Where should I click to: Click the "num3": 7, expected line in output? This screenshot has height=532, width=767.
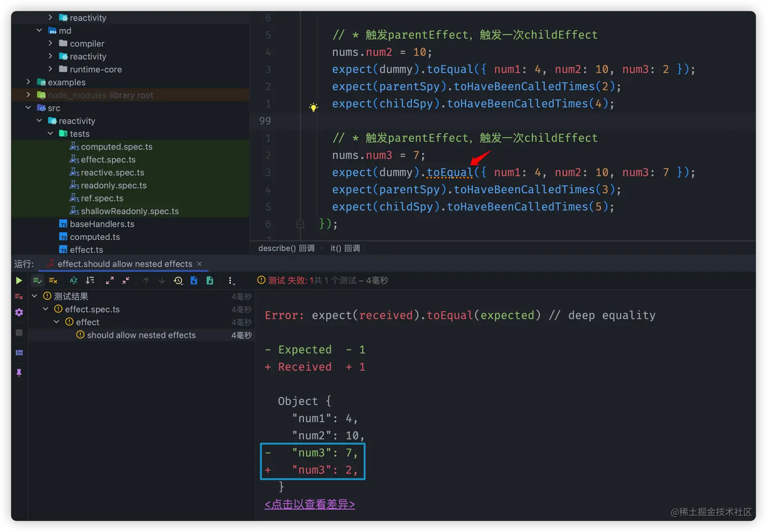pyautogui.click(x=325, y=452)
